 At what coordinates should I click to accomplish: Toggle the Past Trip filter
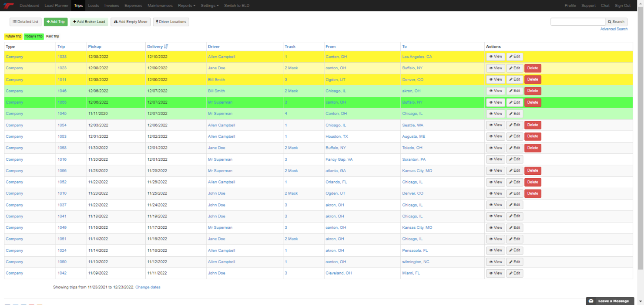coord(52,36)
